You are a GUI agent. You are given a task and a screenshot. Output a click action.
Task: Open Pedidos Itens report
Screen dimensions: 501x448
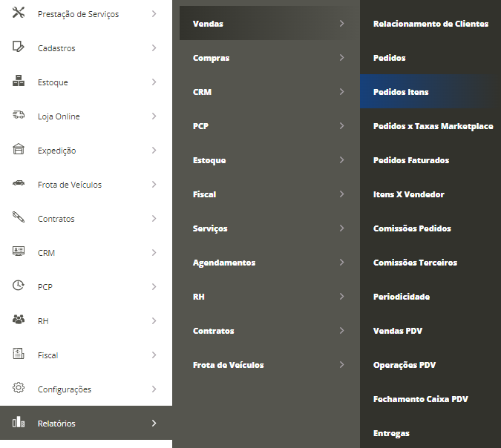point(401,92)
